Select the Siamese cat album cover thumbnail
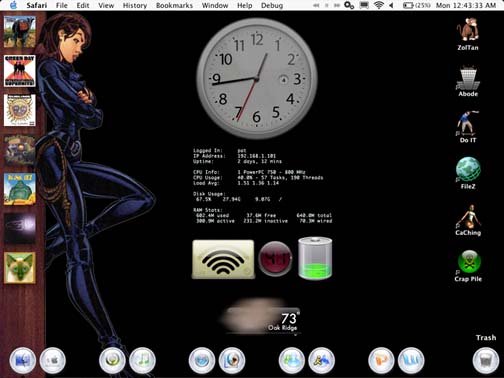 click(x=20, y=268)
